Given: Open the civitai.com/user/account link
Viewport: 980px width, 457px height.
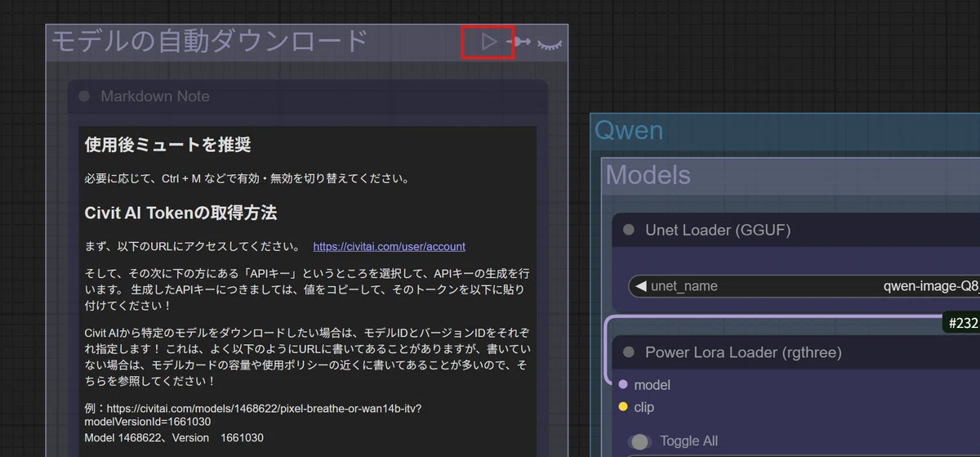Looking at the screenshot, I should coord(390,246).
